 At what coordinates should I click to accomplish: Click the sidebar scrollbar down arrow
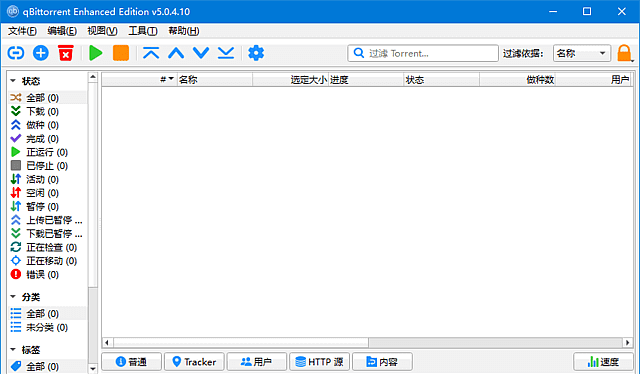tap(93, 368)
